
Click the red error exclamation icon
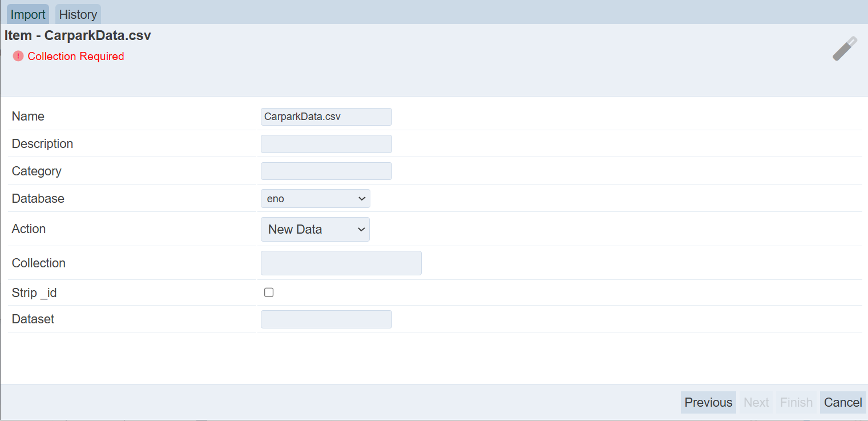point(18,56)
